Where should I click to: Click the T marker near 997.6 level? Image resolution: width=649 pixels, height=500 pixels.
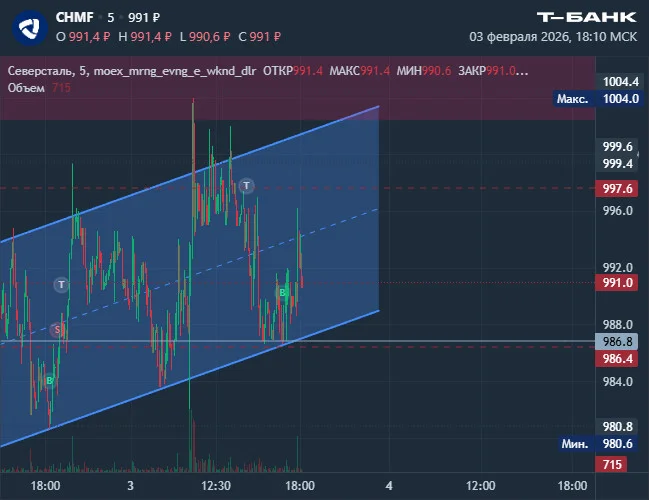tap(247, 185)
